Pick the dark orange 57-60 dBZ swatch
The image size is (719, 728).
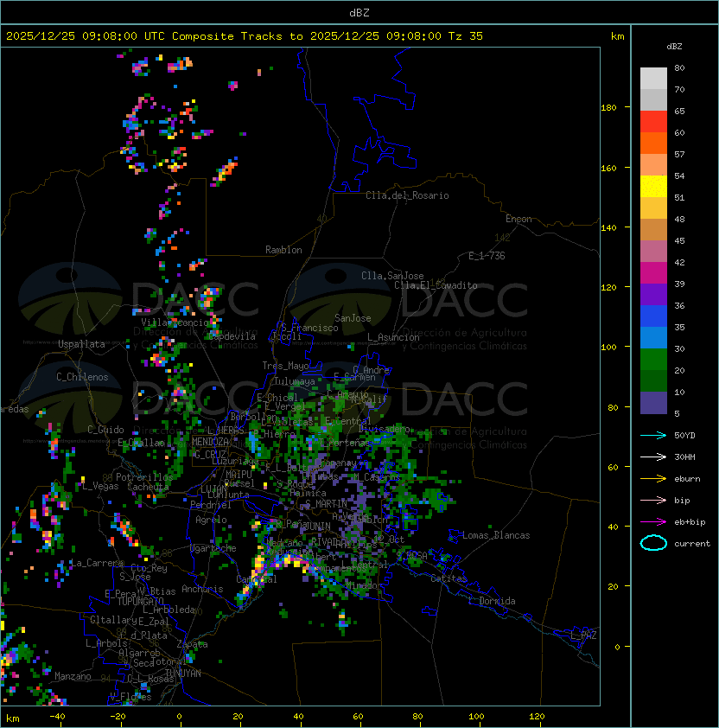(x=653, y=143)
